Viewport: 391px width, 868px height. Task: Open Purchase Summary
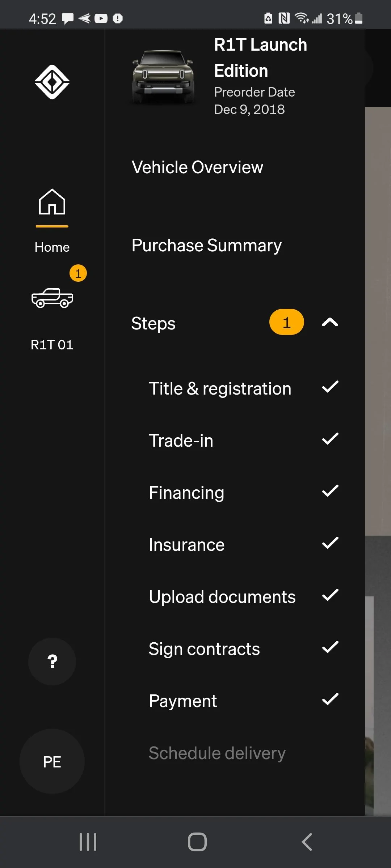coord(206,246)
